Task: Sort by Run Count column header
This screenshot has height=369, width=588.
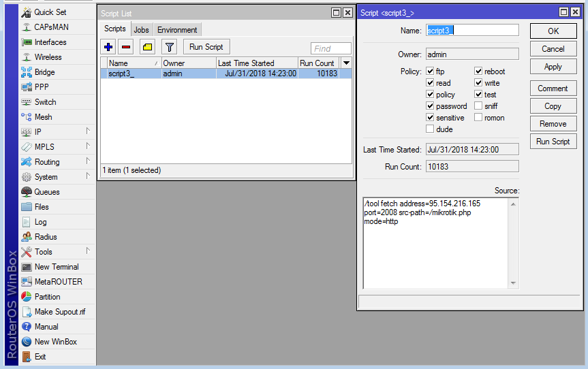Action: [319, 63]
